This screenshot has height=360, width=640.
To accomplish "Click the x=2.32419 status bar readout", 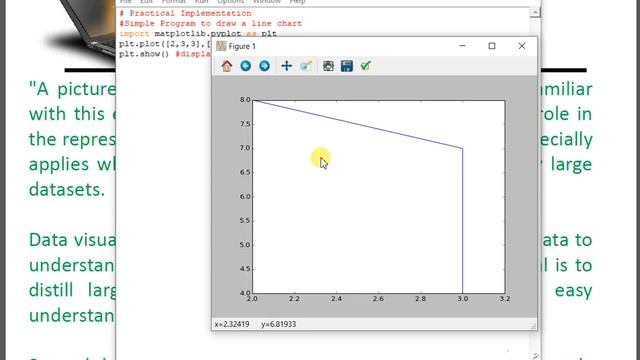I will point(232,324).
